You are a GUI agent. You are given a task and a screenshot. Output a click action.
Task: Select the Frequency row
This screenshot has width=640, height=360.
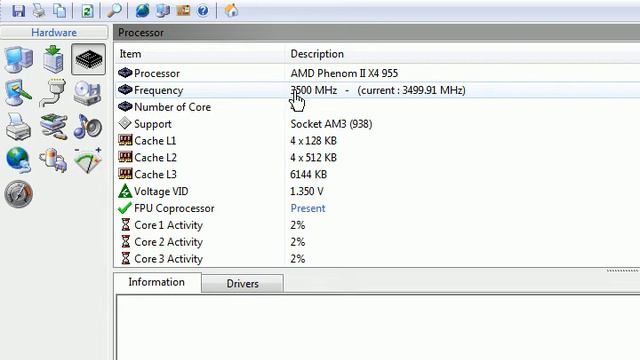click(x=377, y=90)
